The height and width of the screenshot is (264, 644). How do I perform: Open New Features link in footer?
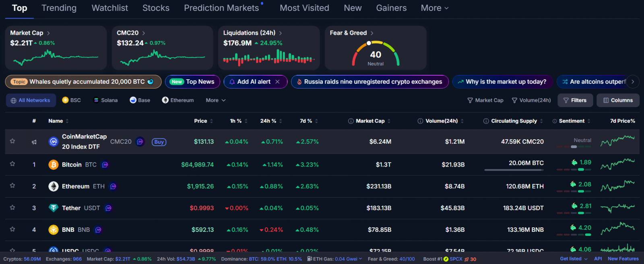tap(623, 259)
